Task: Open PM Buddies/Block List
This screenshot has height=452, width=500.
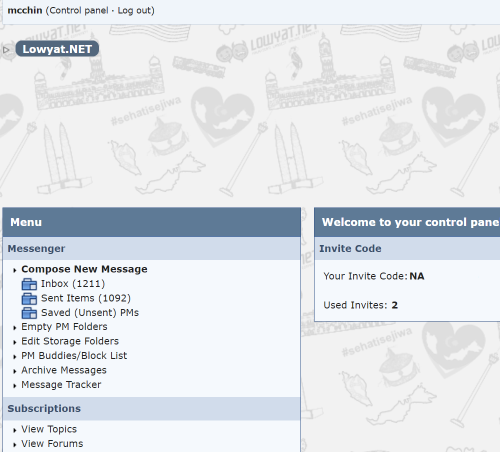Action: tap(74, 356)
